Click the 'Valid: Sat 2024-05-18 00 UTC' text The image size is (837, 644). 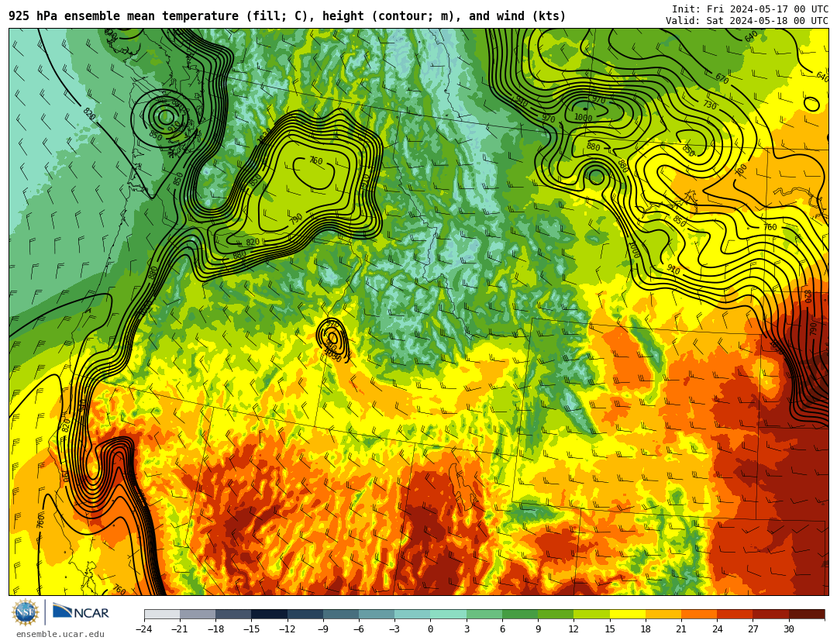pyautogui.click(x=747, y=21)
